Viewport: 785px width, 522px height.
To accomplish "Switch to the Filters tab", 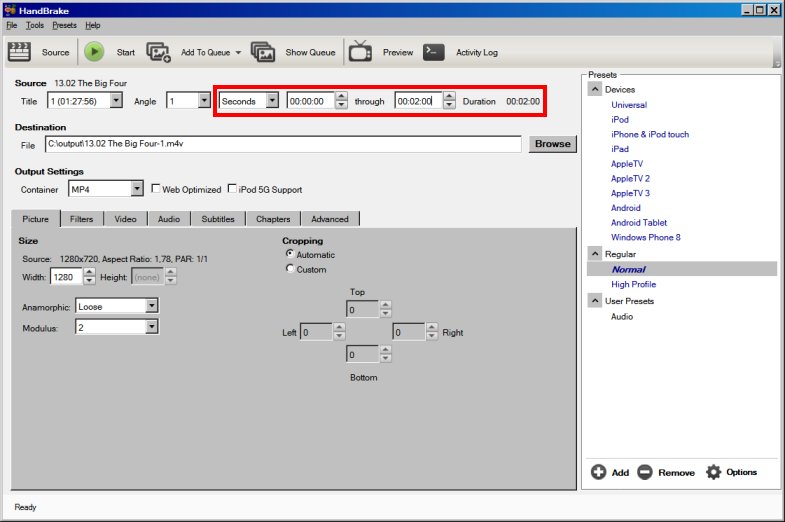I will [82, 219].
